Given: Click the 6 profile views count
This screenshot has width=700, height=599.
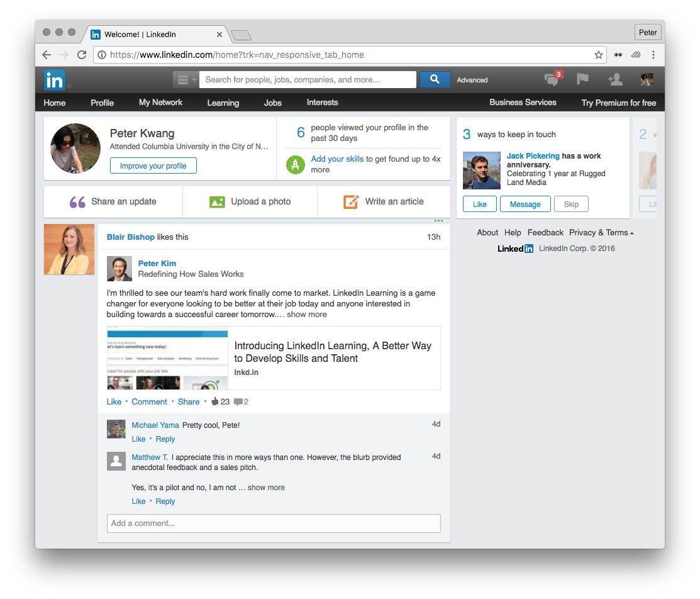Looking at the screenshot, I should [301, 133].
